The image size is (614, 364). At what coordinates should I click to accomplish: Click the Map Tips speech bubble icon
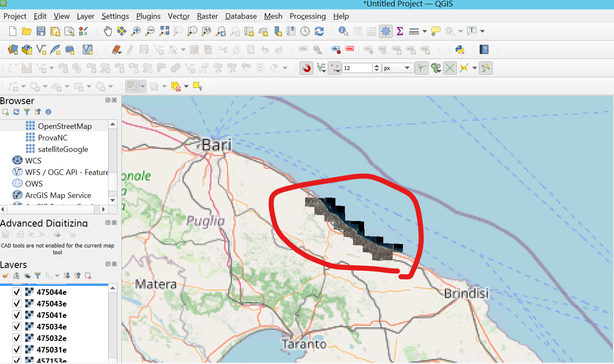(436, 31)
